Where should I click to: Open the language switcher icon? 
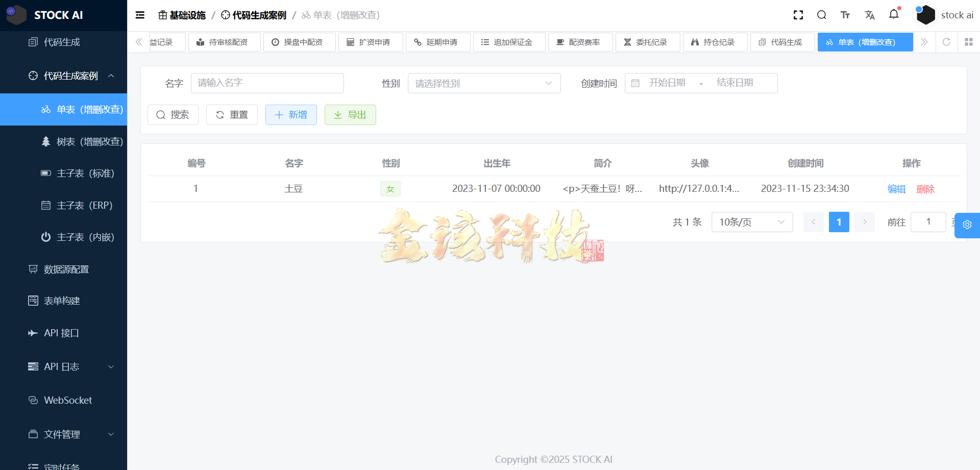pos(870,15)
